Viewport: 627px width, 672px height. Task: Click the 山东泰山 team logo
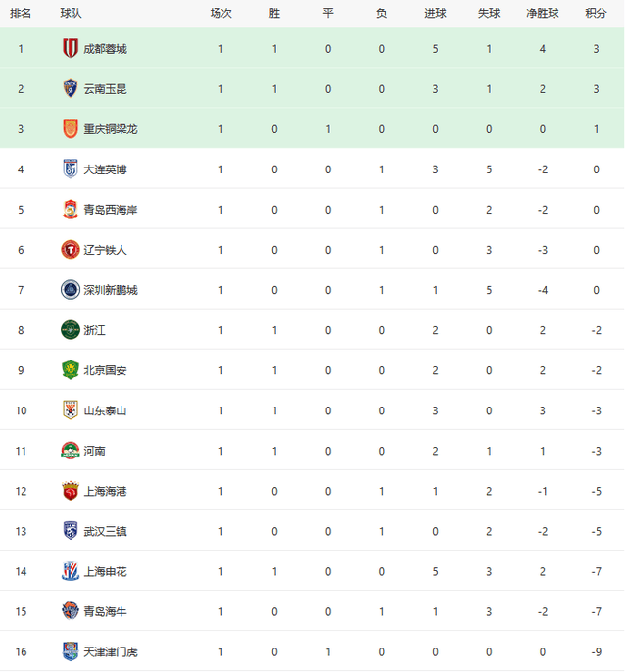71,410
